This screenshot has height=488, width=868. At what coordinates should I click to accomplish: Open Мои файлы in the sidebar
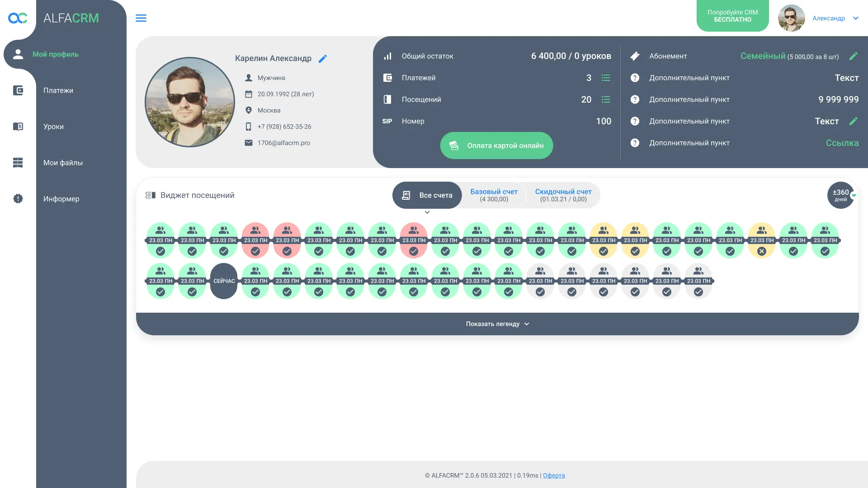(x=63, y=163)
